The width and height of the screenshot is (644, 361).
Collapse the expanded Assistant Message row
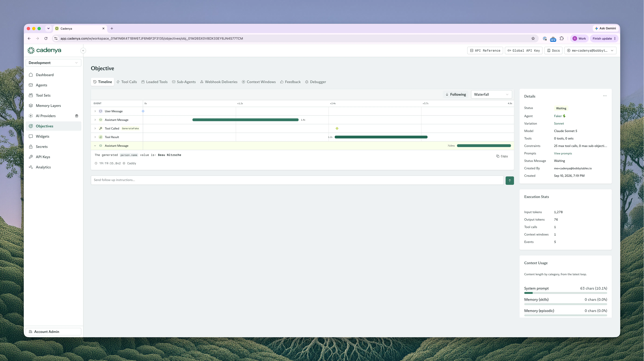click(95, 146)
